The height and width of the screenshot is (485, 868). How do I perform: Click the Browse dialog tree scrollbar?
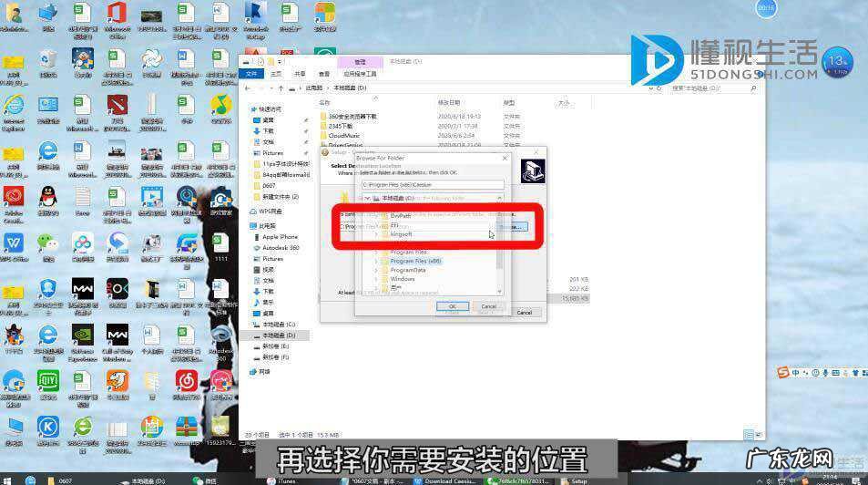coord(500,245)
